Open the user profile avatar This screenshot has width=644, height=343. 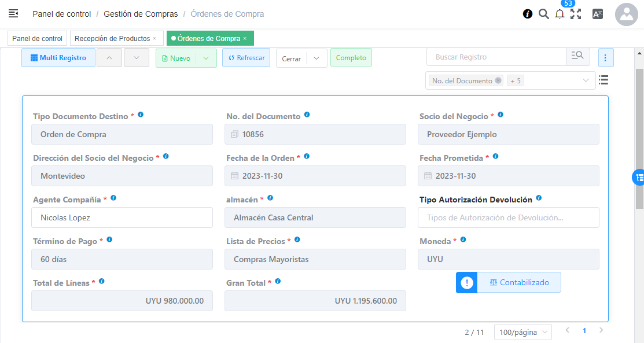(x=626, y=14)
